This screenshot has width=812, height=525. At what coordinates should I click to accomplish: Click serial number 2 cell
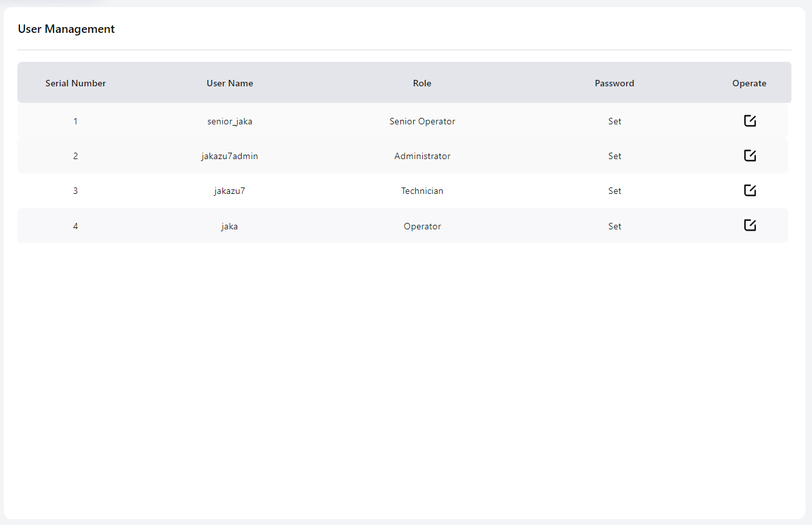tap(75, 156)
